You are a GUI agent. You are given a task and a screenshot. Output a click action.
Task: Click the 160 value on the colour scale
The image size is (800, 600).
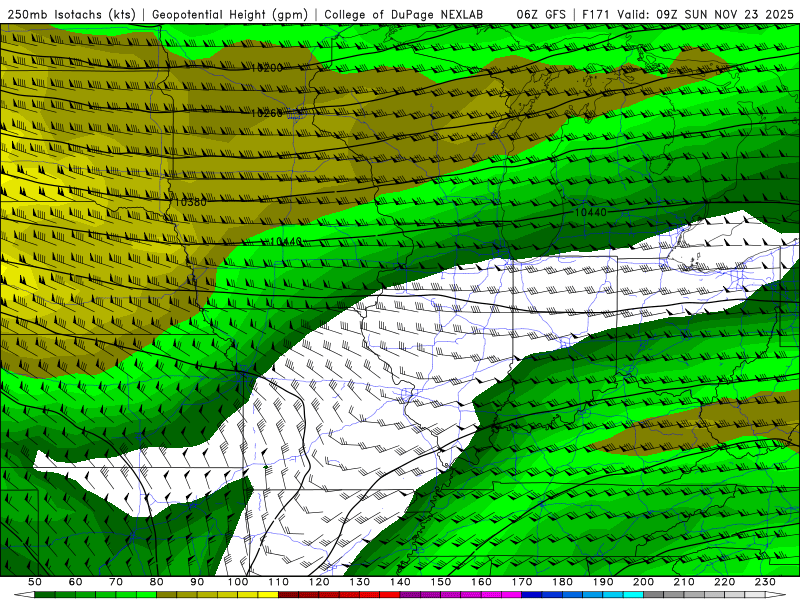[482, 582]
